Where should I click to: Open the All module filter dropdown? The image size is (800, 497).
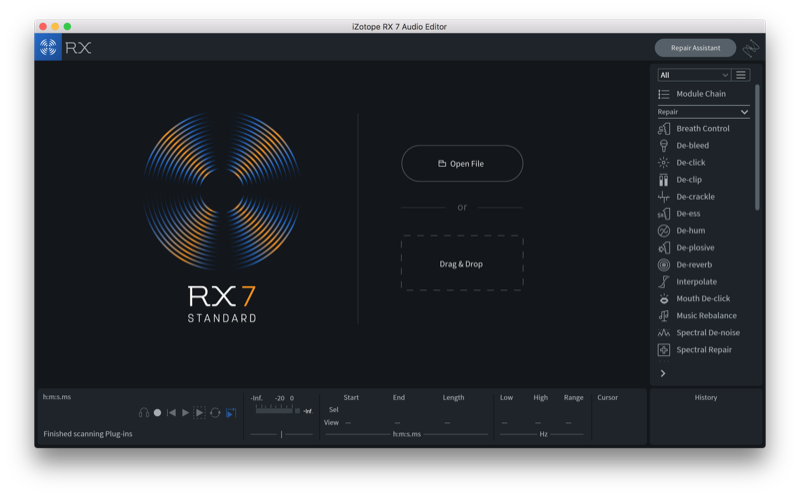click(x=694, y=75)
